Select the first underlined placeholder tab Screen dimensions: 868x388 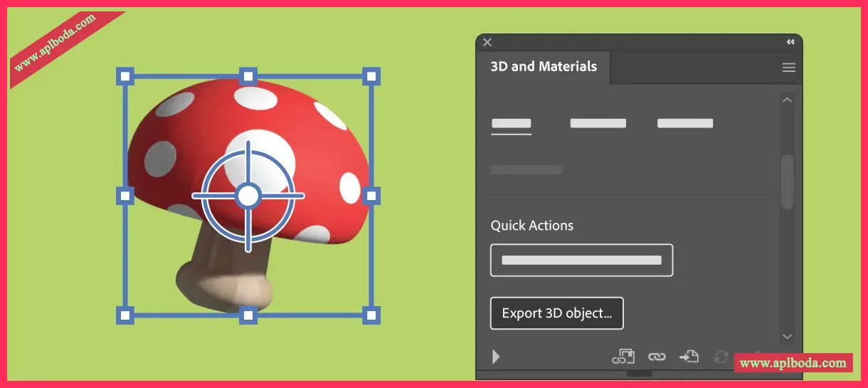tap(511, 124)
